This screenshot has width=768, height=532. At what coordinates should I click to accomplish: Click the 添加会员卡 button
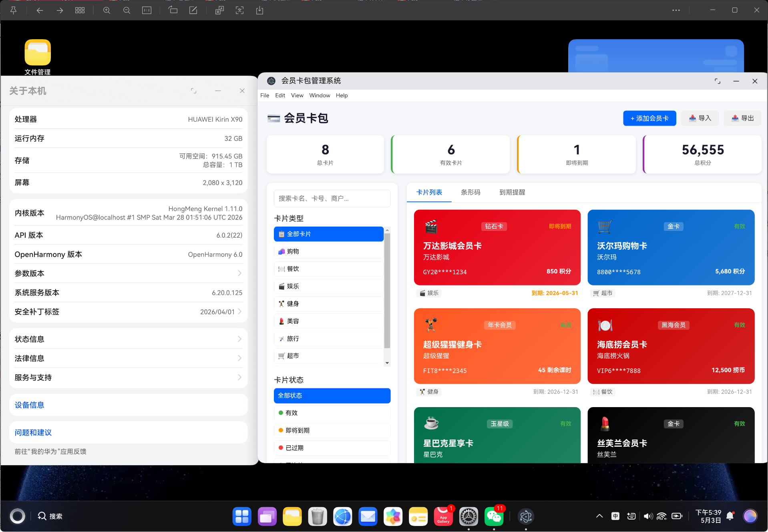point(649,118)
